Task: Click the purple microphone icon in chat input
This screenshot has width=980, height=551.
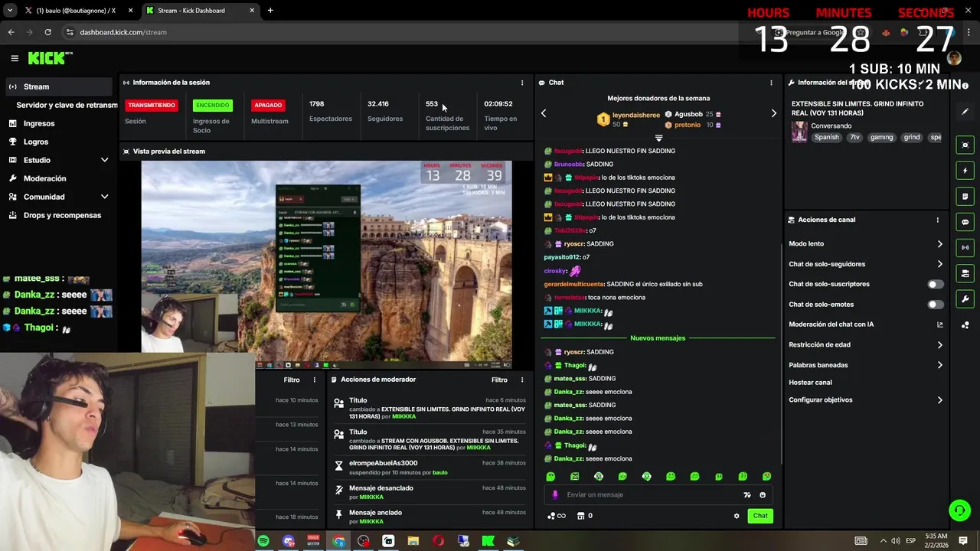Action: 556,494
